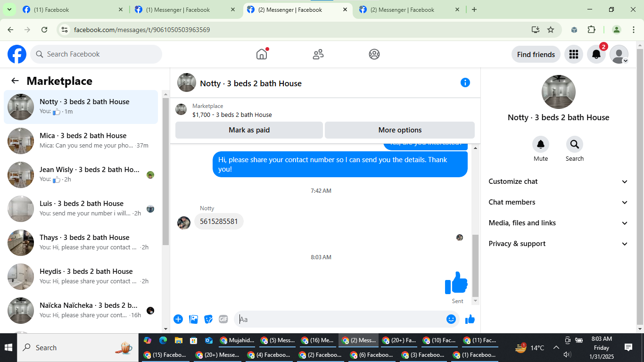644x362 pixels.
Task: Go back with Marketplace back arrow
Action: [15, 81]
